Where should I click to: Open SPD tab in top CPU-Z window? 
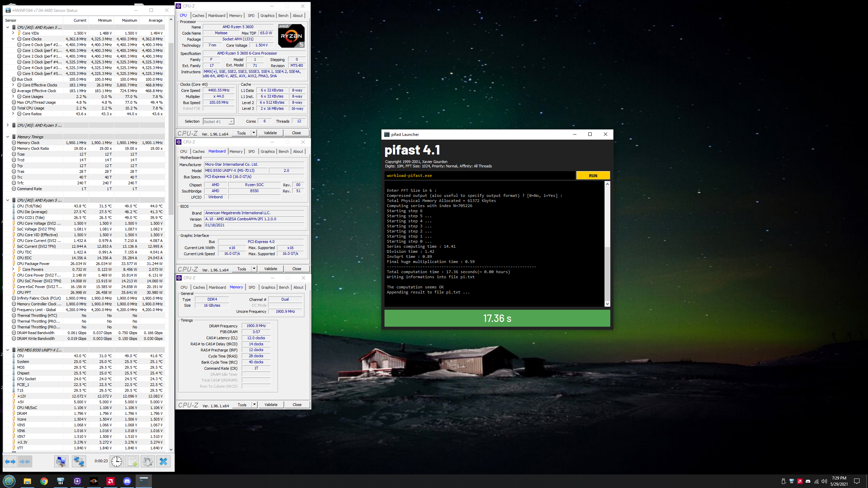[x=251, y=16]
